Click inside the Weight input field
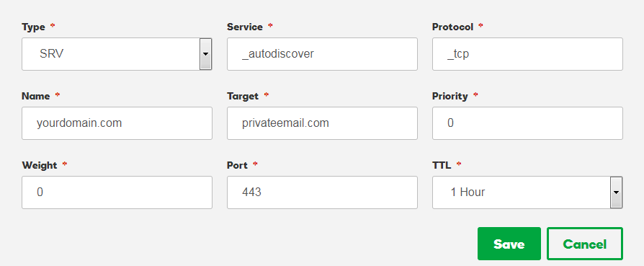Screen dimensions: 644x266 click(x=117, y=192)
